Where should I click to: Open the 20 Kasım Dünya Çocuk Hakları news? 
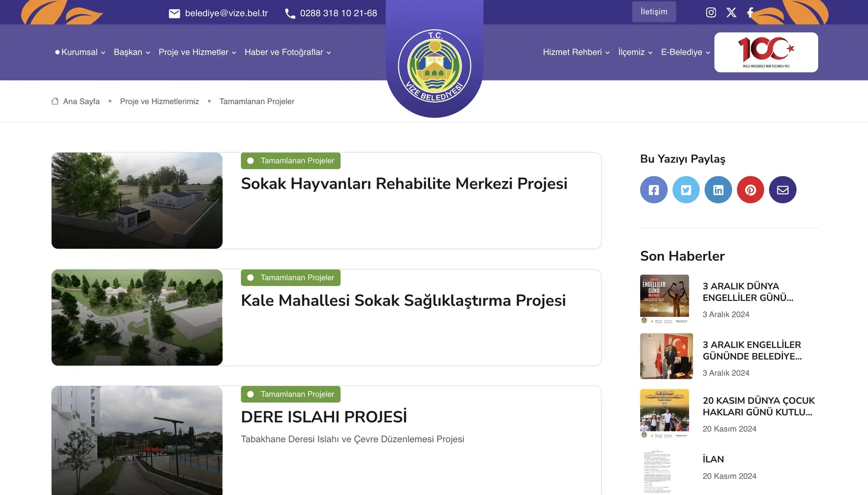(x=758, y=406)
